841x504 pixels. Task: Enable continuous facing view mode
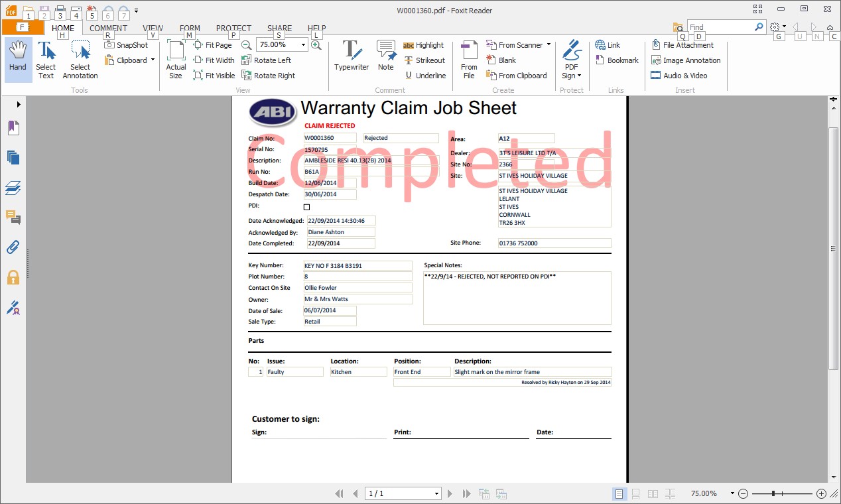[x=670, y=493]
